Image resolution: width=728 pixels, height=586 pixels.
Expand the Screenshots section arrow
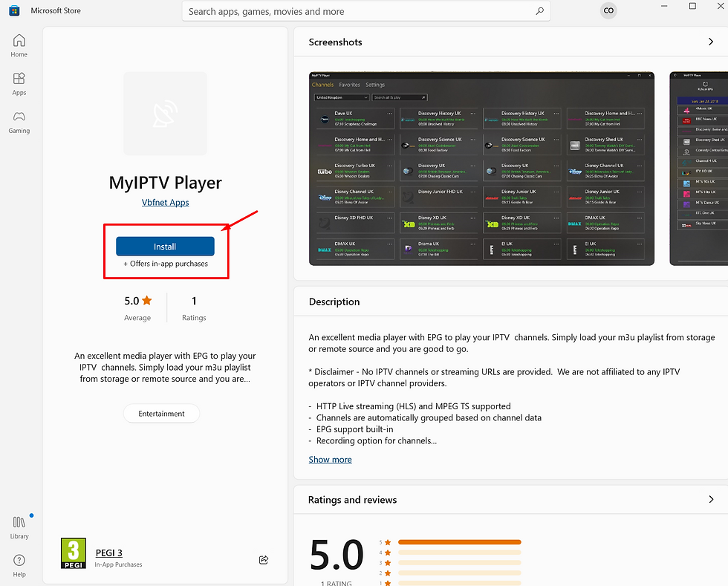coord(711,42)
